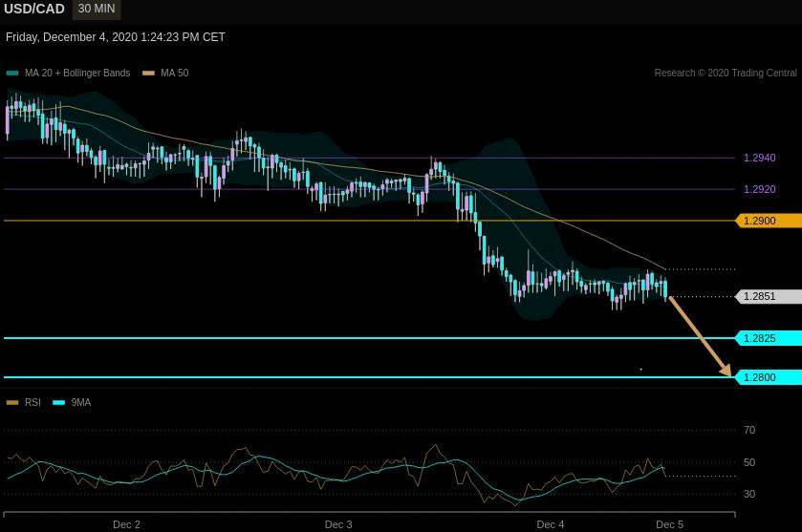Screen dimensions: 802x532
Task: Click the '9MA' indicator label
Action: (x=81, y=403)
